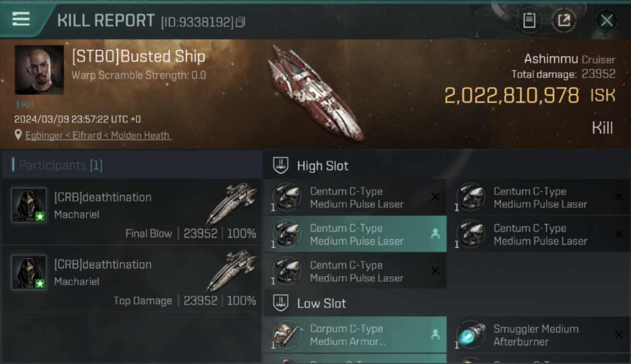Image resolution: width=631 pixels, height=364 pixels.
Task: Open Egbinger location link
Action: tap(98, 135)
